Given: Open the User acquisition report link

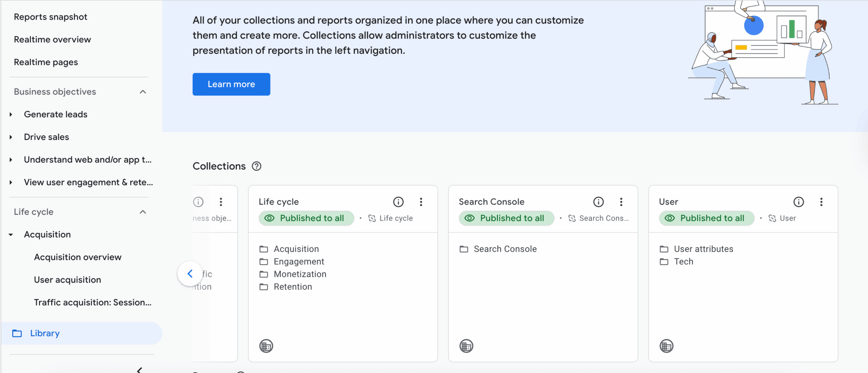Looking at the screenshot, I should click(67, 280).
